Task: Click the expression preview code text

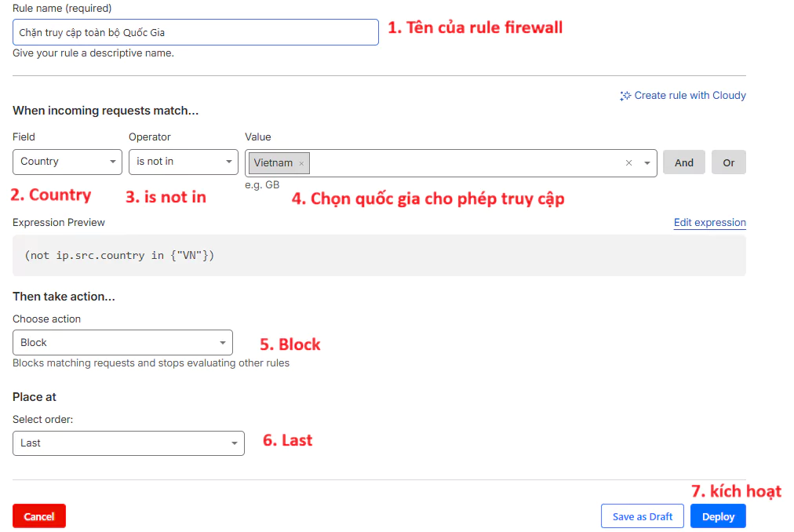Action: coord(119,256)
